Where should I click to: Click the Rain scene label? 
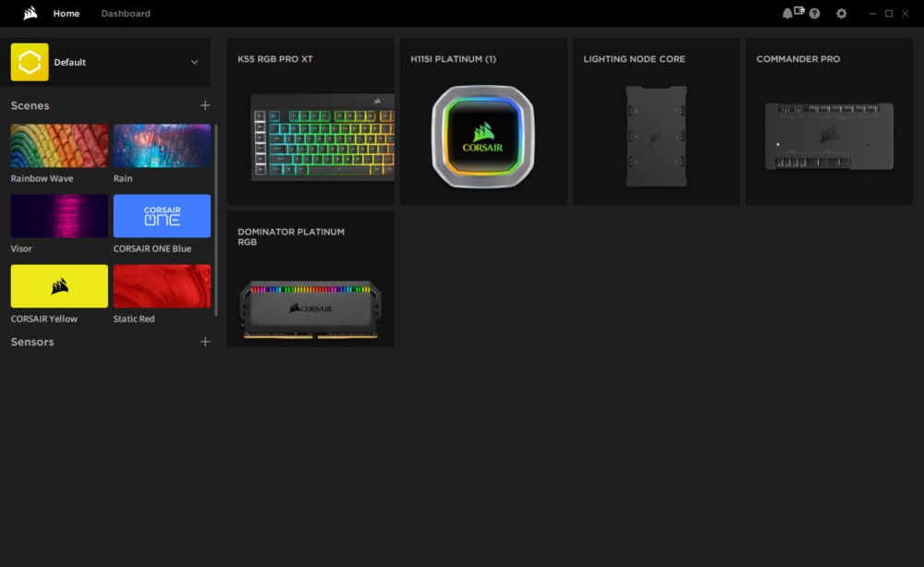tap(123, 178)
